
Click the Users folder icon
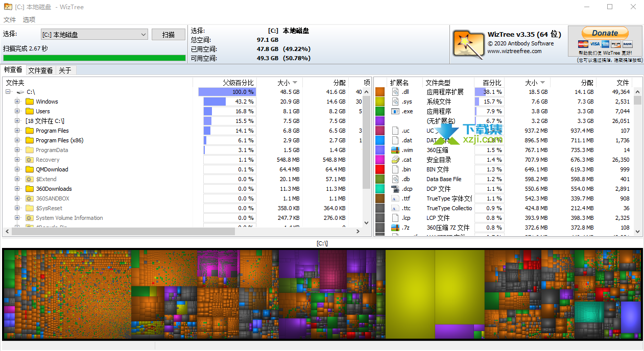click(30, 111)
